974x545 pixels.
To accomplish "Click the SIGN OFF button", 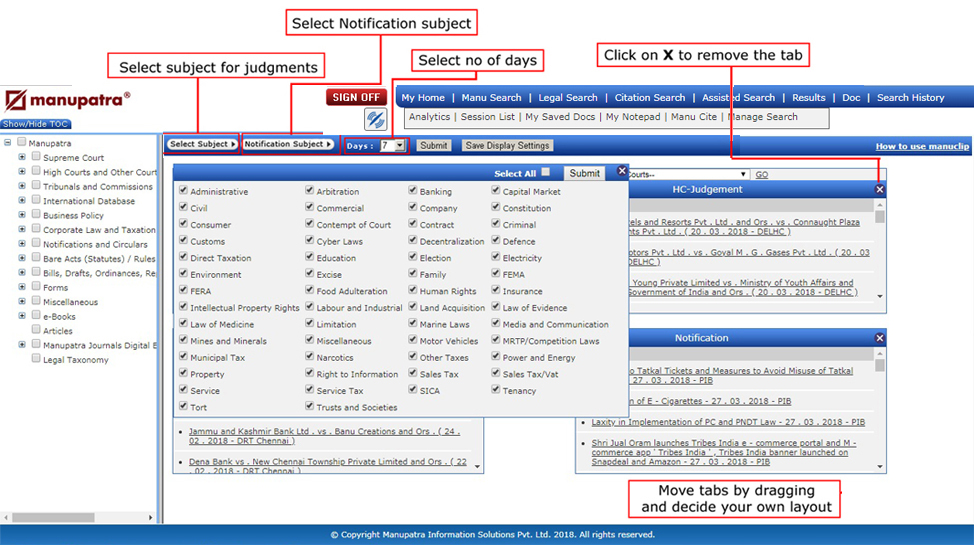I will coord(356,97).
